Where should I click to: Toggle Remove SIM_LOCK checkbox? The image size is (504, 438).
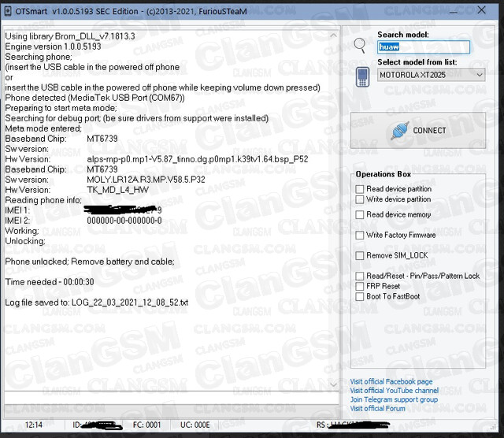pyautogui.click(x=360, y=256)
